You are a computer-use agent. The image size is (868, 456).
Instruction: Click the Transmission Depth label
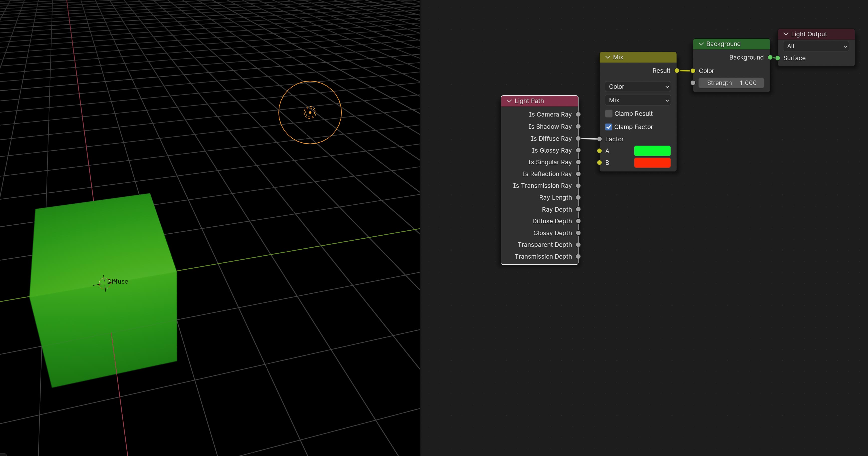tap(543, 257)
